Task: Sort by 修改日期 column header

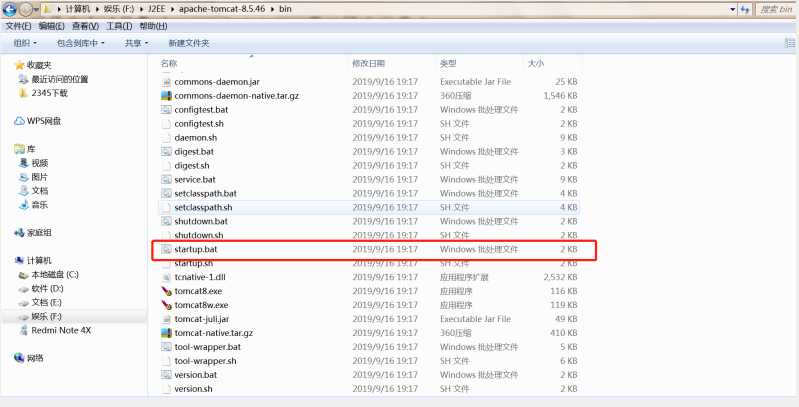Action: (368, 63)
